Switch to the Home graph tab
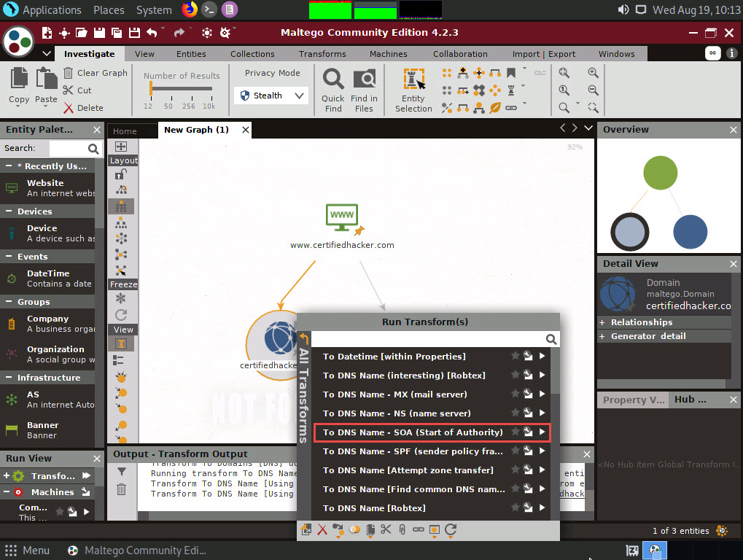Image resolution: width=743 pixels, height=560 pixels. click(125, 131)
